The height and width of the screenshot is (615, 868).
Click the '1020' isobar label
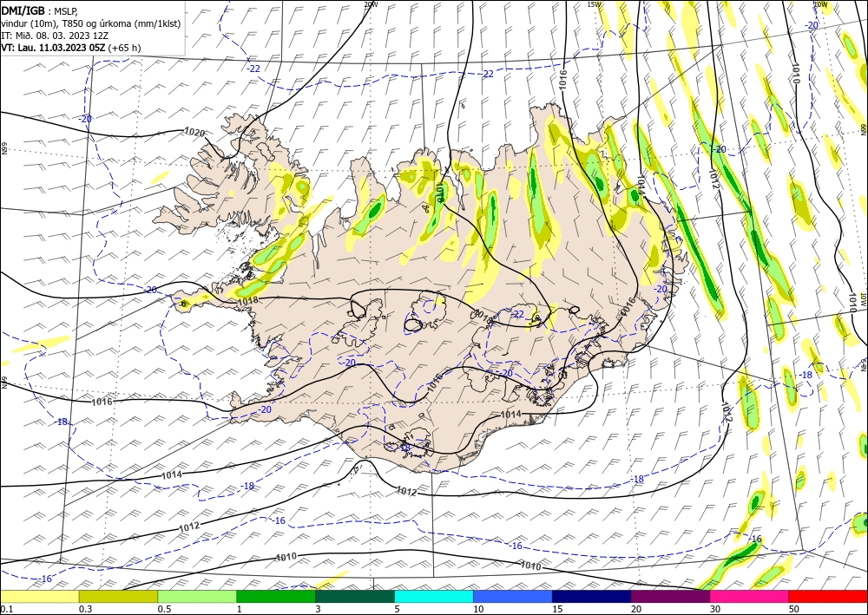[x=194, y=133]
